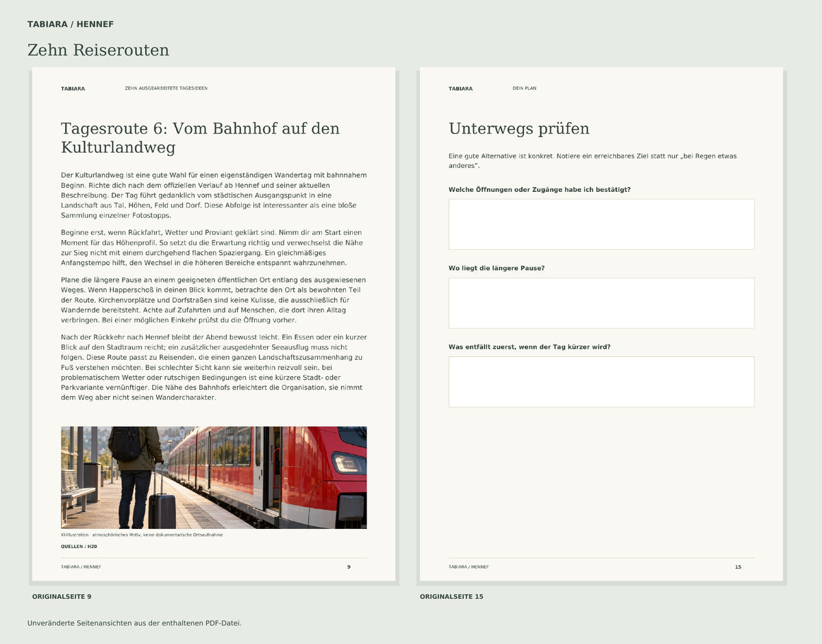822x644 pixels.
Task: Click the question 'Was entfällt zuerst, wenn der Tag kürzer wird?'
Action: pyautogui.click(x=530, y=347)
